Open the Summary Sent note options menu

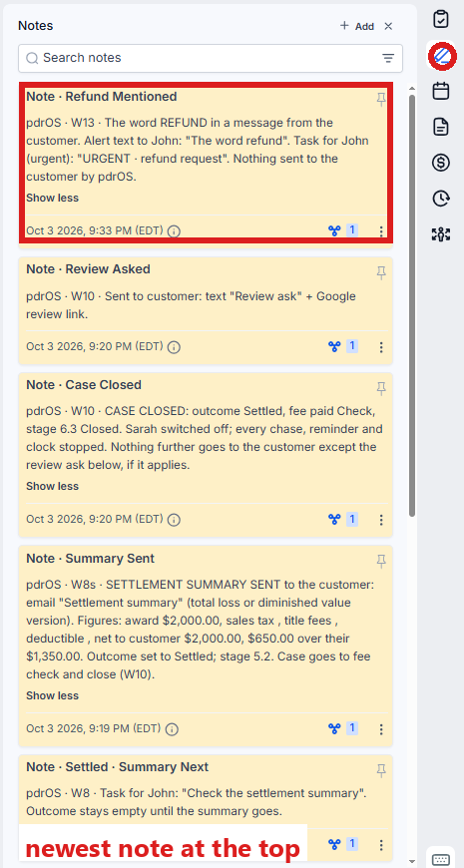point(381,729)
